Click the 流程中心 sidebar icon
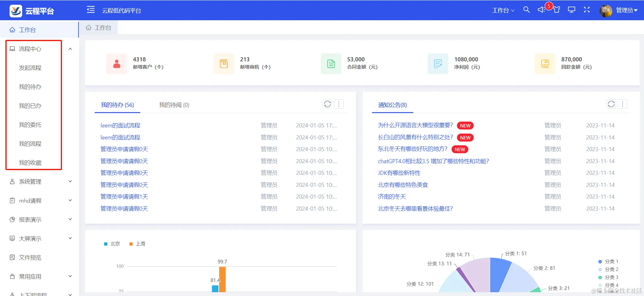 pos(12,49)
